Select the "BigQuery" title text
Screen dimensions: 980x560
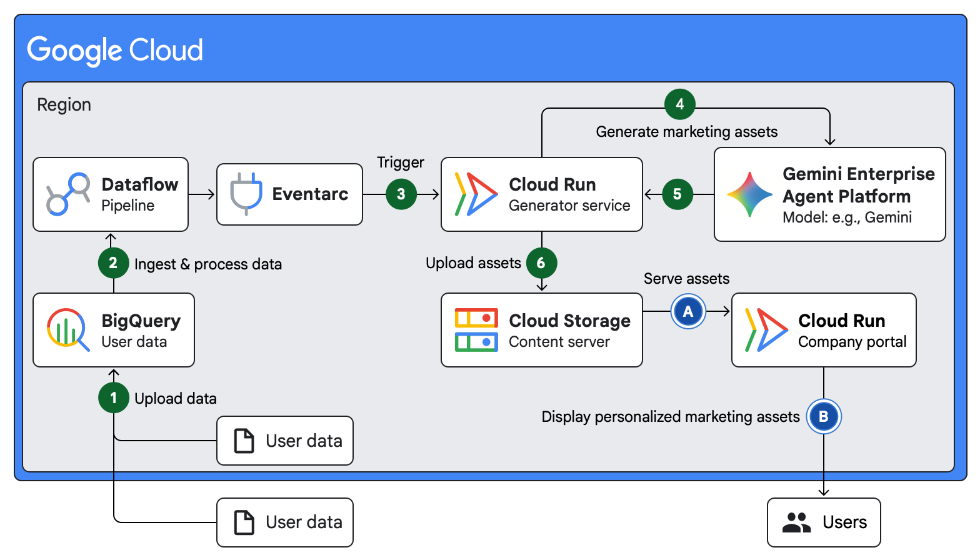point(141,321)
